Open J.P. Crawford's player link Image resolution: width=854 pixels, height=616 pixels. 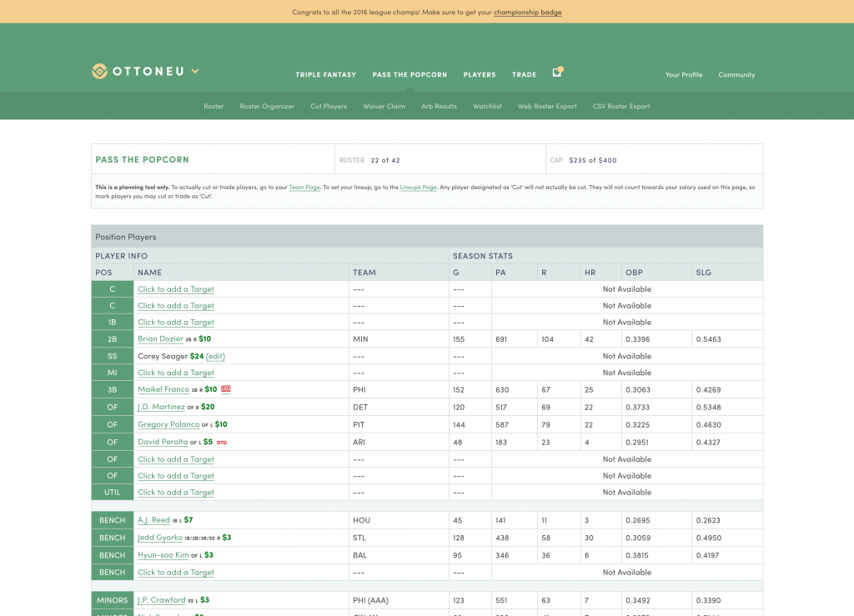point(162,599)
